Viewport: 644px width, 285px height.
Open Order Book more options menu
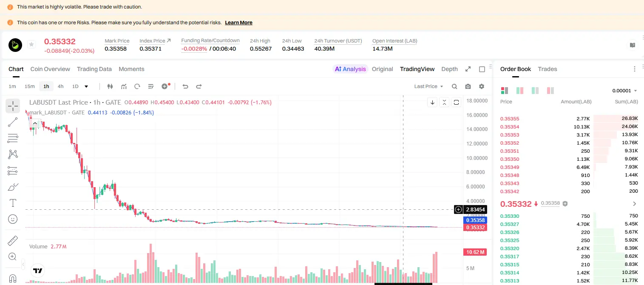[x=635, y=69]
